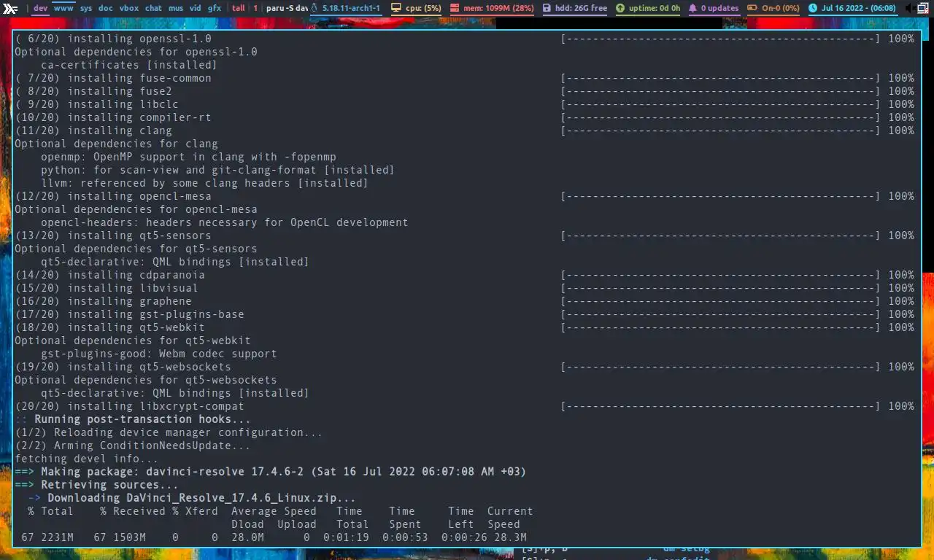
Task: Click the battery icon
Action: [x=752, y=9]
